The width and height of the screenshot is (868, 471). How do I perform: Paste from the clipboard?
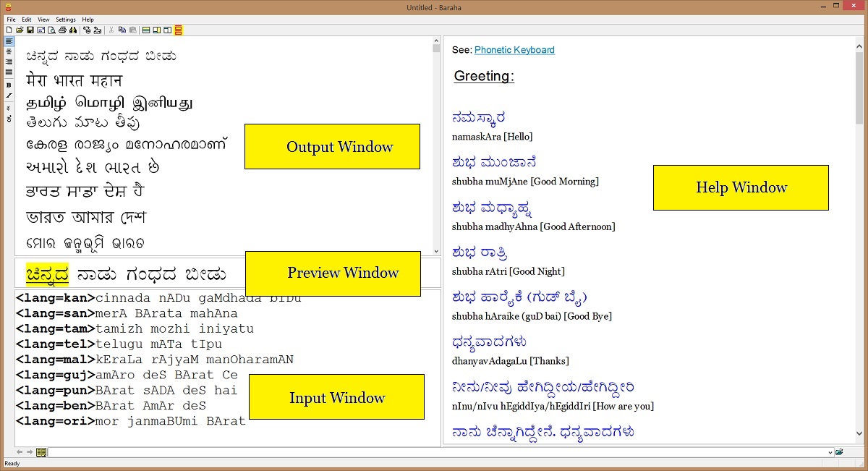[133, 30]
